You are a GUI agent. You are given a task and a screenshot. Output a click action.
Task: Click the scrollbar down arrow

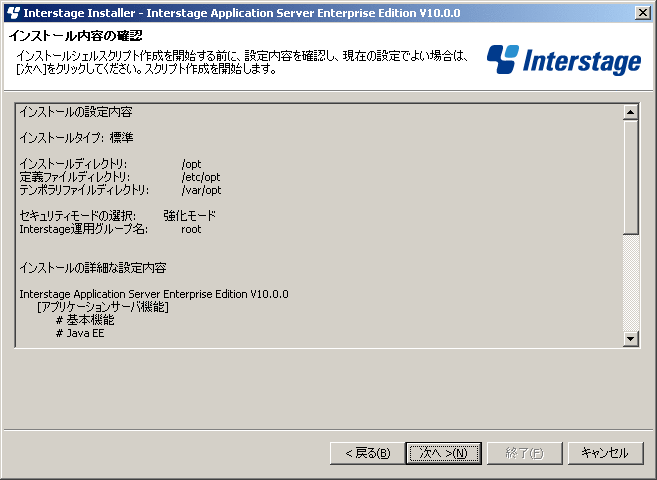631,338
